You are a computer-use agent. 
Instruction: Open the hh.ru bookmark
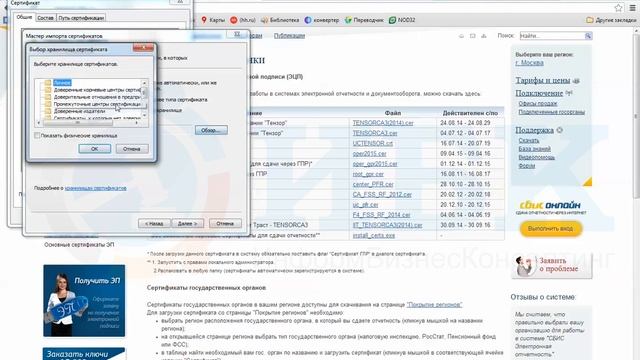(243, 20)
